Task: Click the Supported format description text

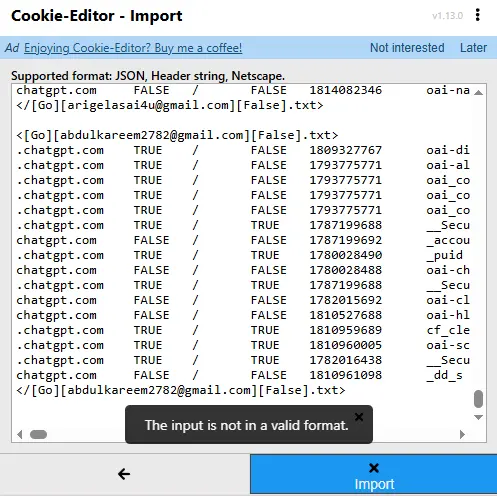Action: pos(148,76)
